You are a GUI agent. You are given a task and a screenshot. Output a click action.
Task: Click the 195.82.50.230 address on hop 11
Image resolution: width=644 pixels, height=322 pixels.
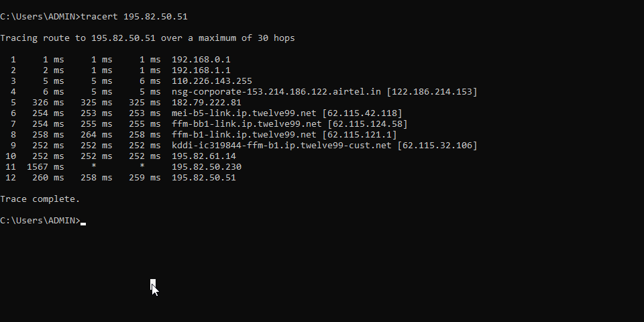point(206,167)
